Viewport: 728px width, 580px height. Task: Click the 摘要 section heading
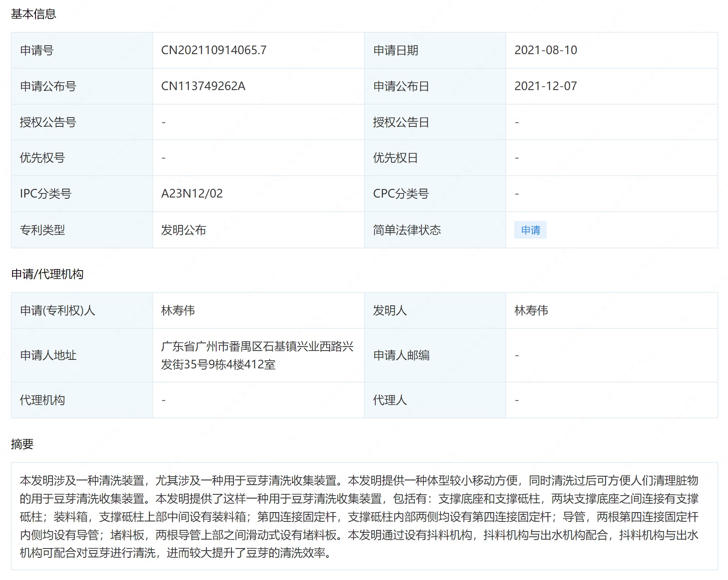(x=22, y=444)
